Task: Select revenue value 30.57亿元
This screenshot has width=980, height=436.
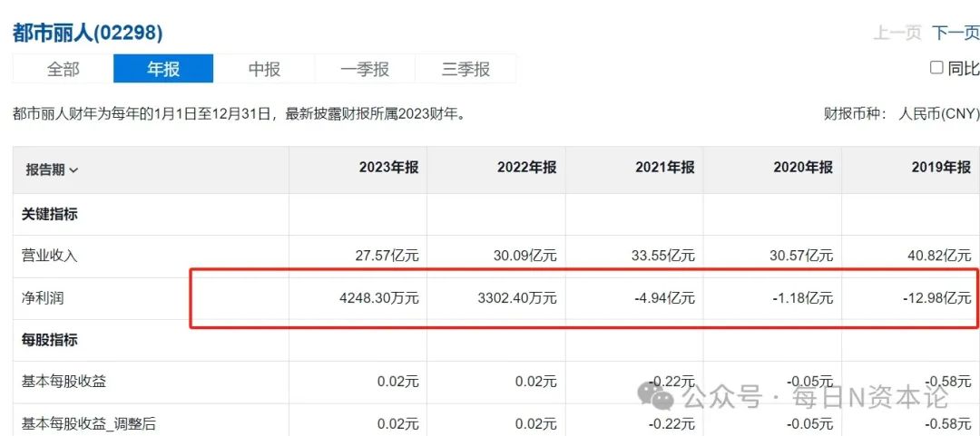Action: tap(799, 256)
